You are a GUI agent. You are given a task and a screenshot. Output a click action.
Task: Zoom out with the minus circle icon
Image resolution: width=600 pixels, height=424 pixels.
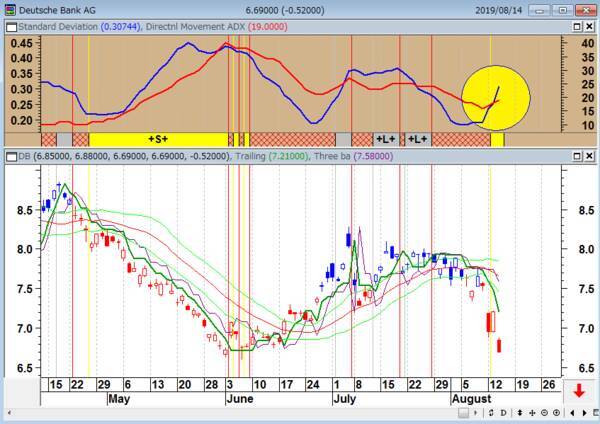pyautogui.click(x=544, y=413)
